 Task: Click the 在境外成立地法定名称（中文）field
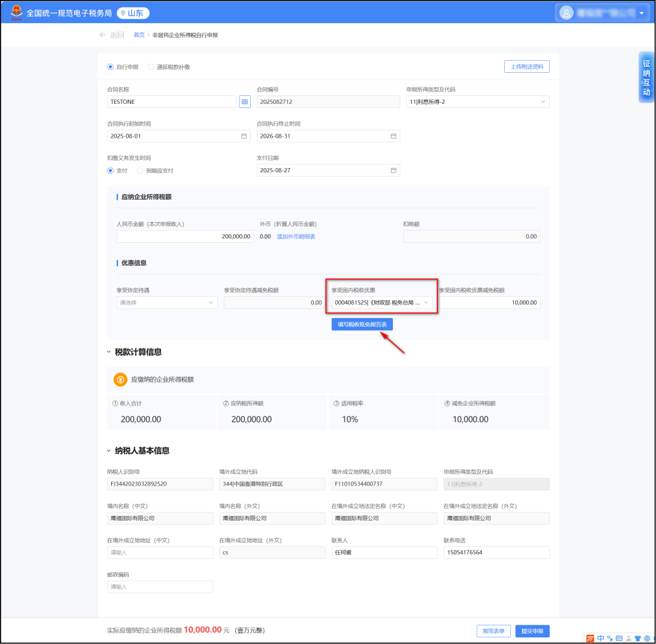click(384, 518)
